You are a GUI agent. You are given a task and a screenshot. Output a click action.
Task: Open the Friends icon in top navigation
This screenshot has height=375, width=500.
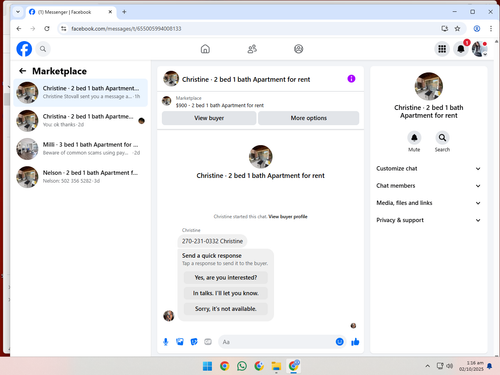click(252, 49)
